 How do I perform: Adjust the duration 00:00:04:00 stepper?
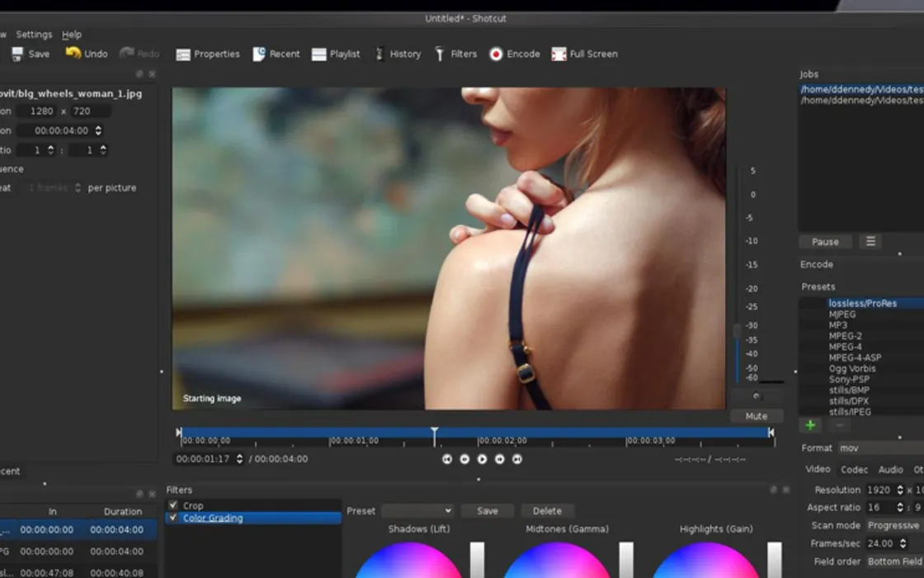(98, 130)
